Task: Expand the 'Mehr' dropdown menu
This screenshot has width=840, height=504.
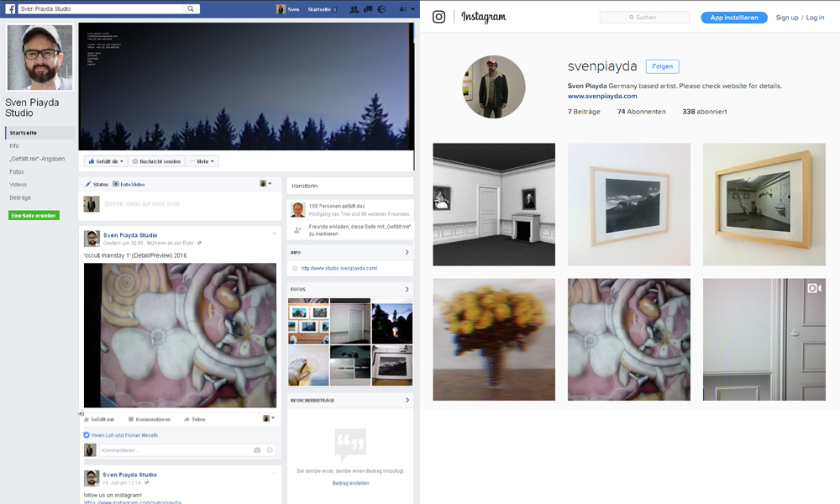Action: (x=202, y=161)
